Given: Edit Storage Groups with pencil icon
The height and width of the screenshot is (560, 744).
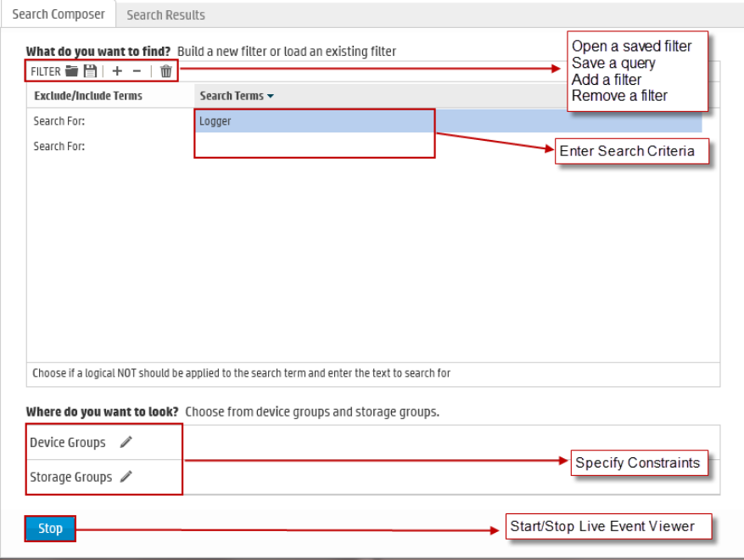Looking at the screenshot, I should tap(126, 477).
